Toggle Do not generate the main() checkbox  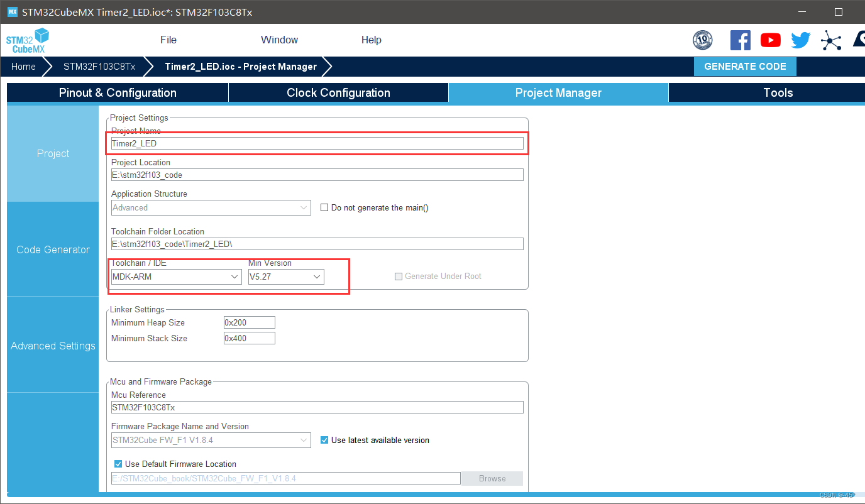click(324, 207)
